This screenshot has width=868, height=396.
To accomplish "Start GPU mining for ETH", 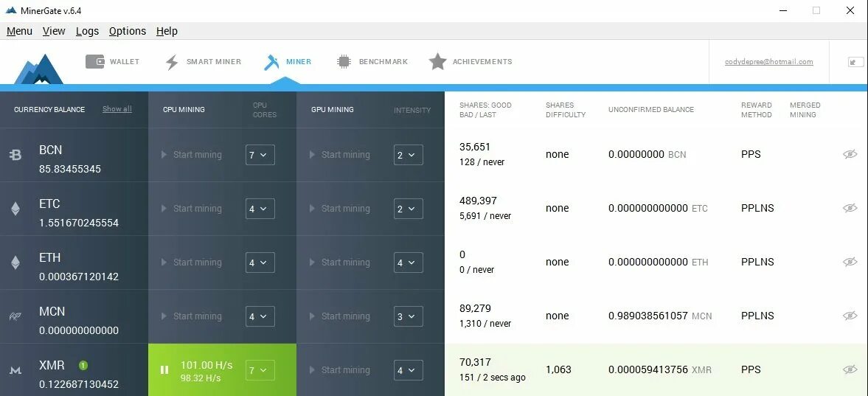I will pos(340,263).
